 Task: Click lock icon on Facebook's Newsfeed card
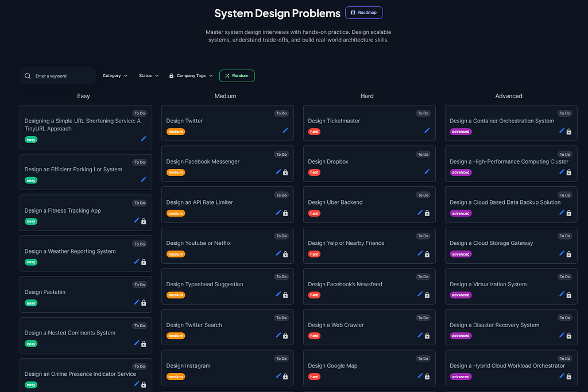coord(427,295)
